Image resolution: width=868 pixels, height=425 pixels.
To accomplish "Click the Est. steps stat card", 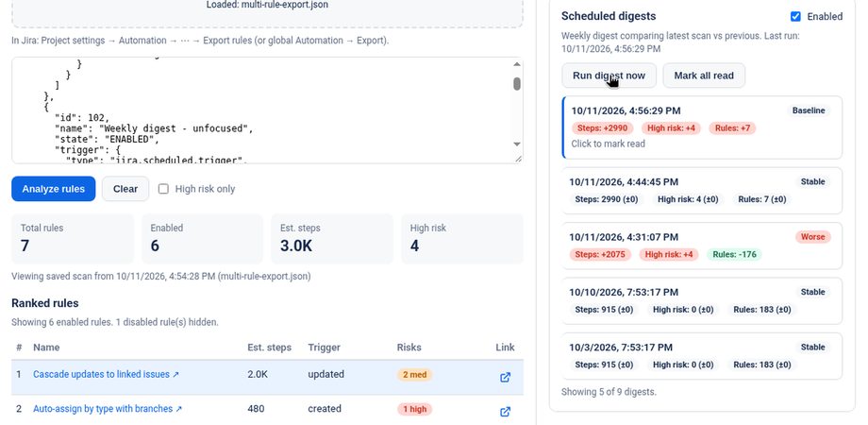I will tap(332, 239).
